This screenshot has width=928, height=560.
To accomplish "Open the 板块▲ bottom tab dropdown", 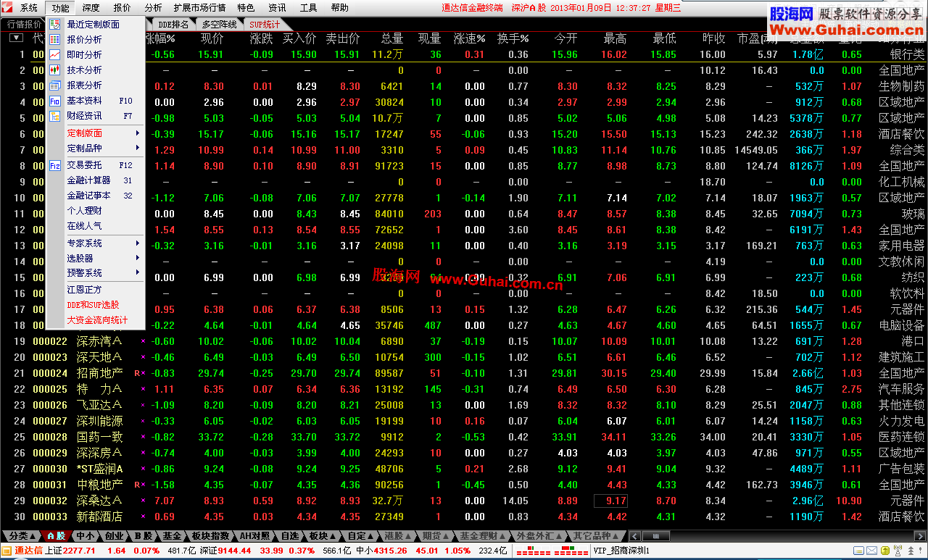I will tap(322, 537).
